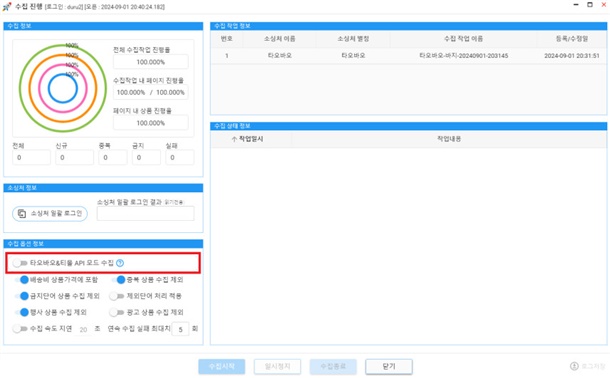Click 소싱처 일괄 로그인 결과 field

pos(145,214)
